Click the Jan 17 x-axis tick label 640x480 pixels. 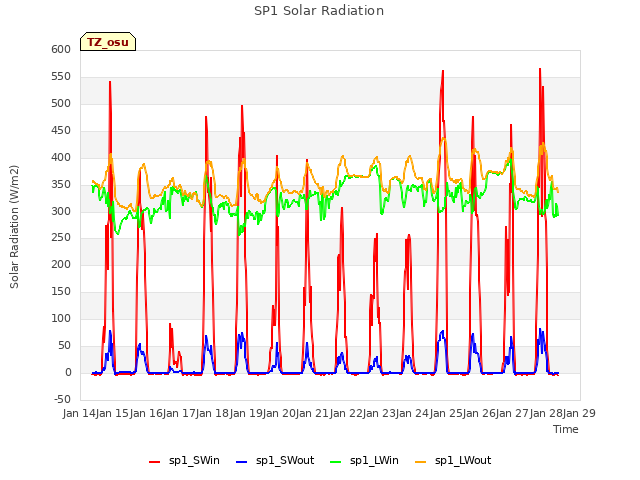(x=179, y=413)
